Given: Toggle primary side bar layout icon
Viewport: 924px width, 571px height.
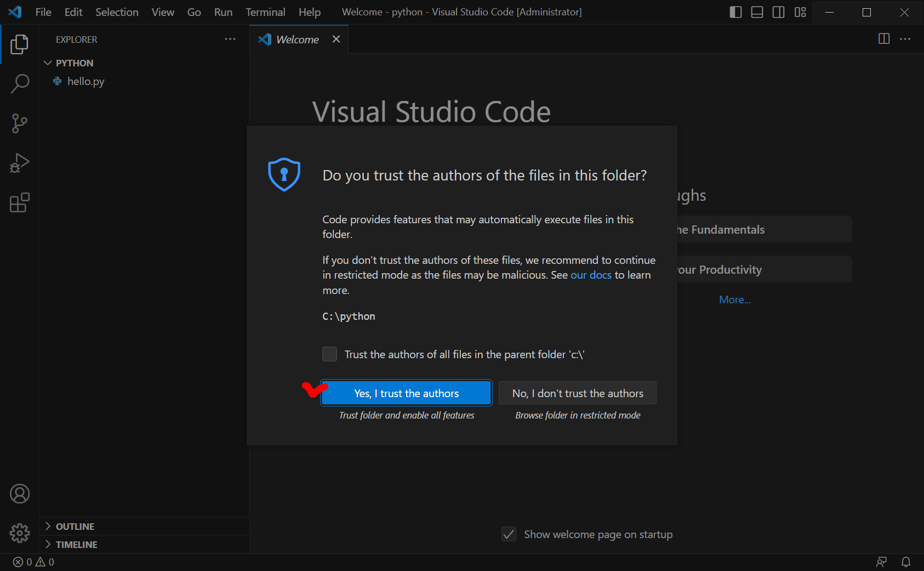Looking at the screenshot, I should [735, 12].
